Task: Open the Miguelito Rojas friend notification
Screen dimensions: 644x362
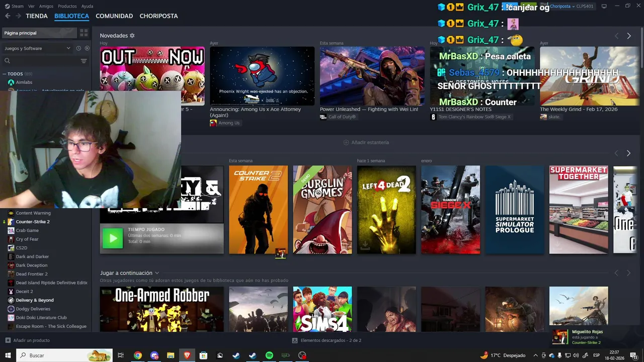Action: click(x=597, y=337)
